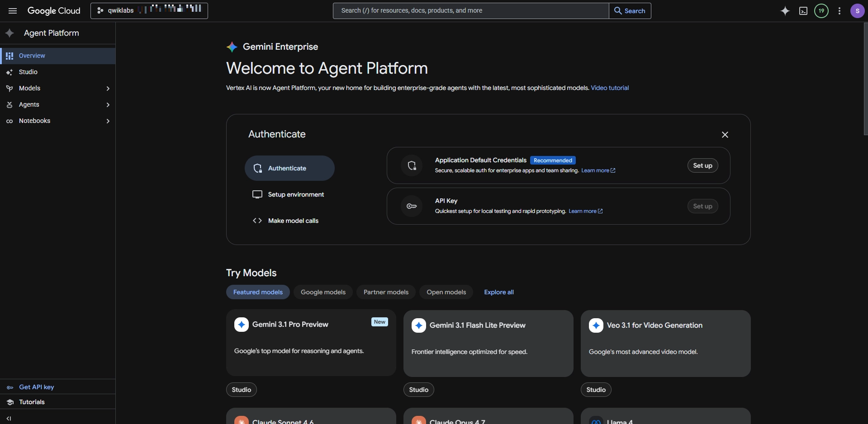Select the Make model calls step
This screenshot has width=868, height=424.
(x=289, y=221)
